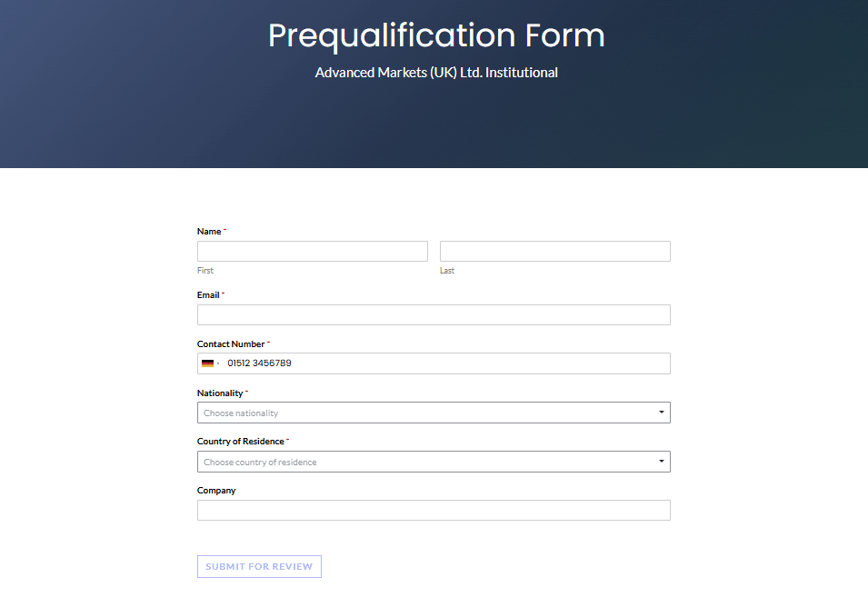Click the Nationality label
Image resolution: width=868 pixels, height=597 pixels.
pyautogui.click(x=220, y=393)
